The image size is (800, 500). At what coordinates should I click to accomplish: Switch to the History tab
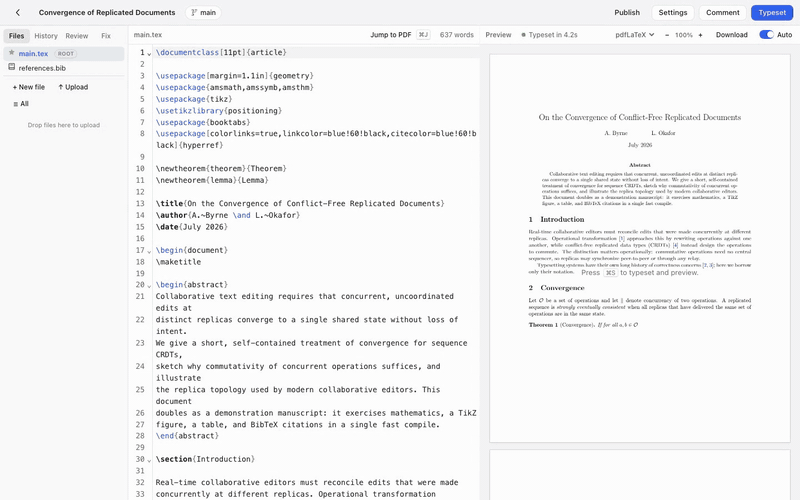click(x=46, y=36)
